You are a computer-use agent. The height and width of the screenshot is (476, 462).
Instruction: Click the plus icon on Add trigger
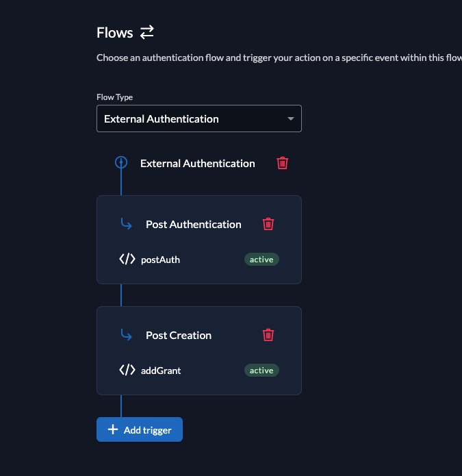[113, 429]
